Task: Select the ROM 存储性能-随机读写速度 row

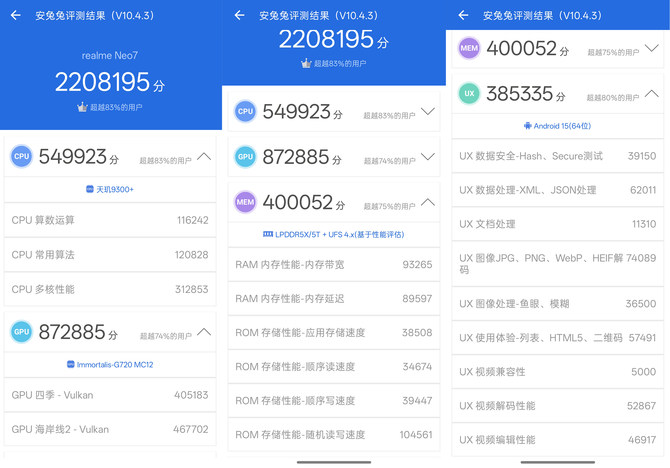Action: tap(334, 435)
